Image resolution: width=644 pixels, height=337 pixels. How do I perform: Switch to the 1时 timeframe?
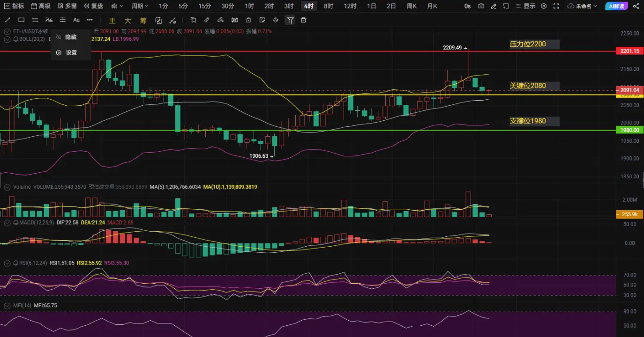[249, 6]
